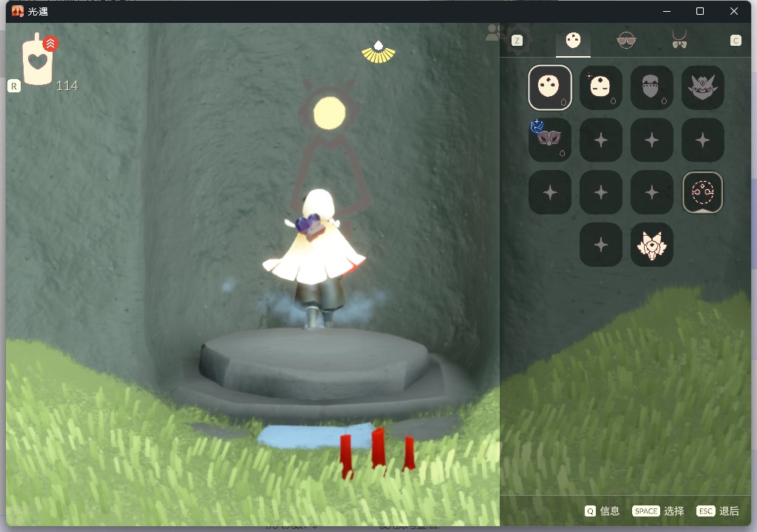Click the Z key previous-tab hint
Viewport: 757px width, 532px height.
pos(517,41)
